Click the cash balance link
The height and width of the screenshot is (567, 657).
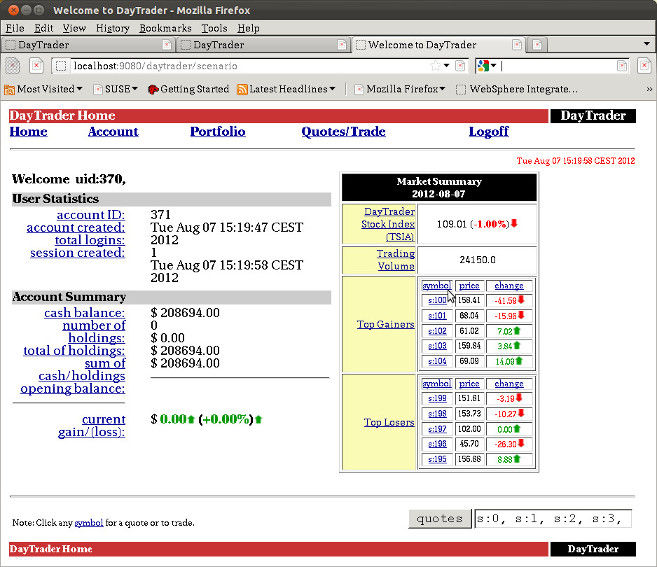(x=84, y=313)
